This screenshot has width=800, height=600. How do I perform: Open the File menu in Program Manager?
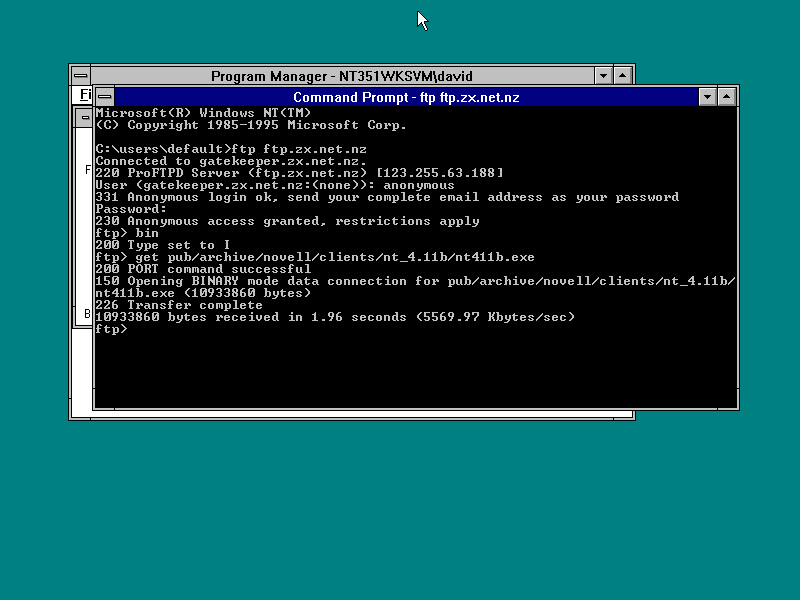(x=85, y=94)
